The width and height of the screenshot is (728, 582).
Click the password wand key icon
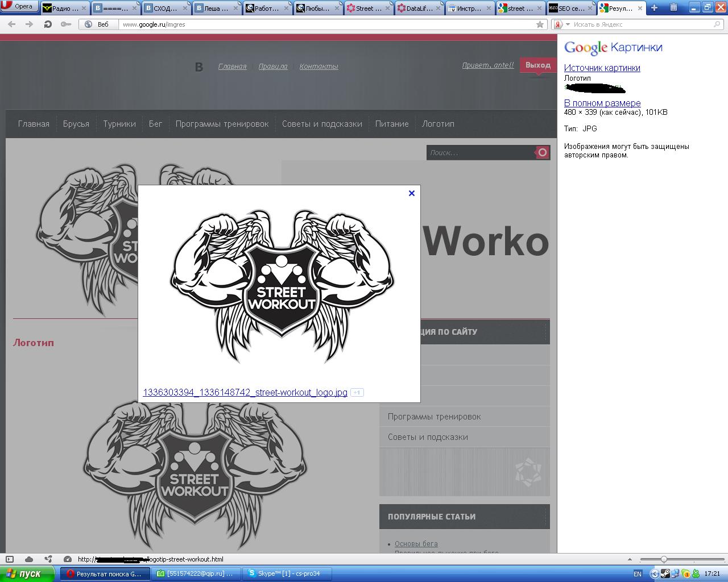tap(66, 24)
